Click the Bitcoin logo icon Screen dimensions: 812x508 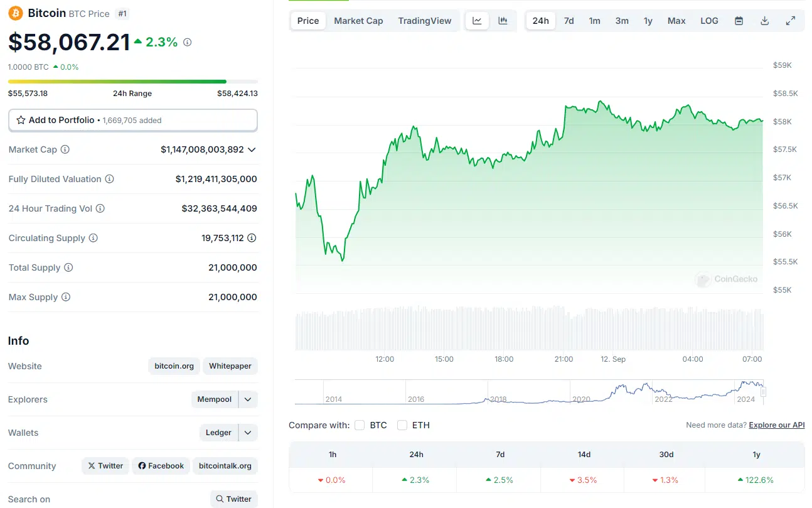pos(16,13)
